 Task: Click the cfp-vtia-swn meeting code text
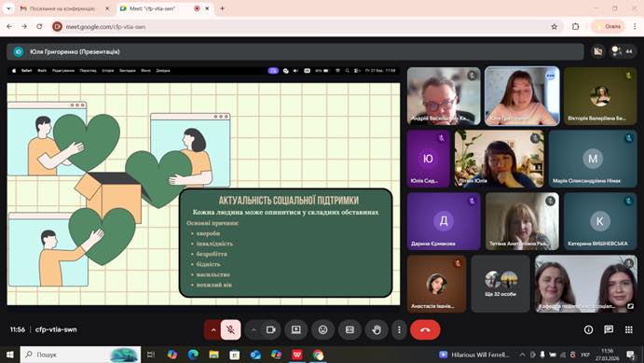[56, 329]
